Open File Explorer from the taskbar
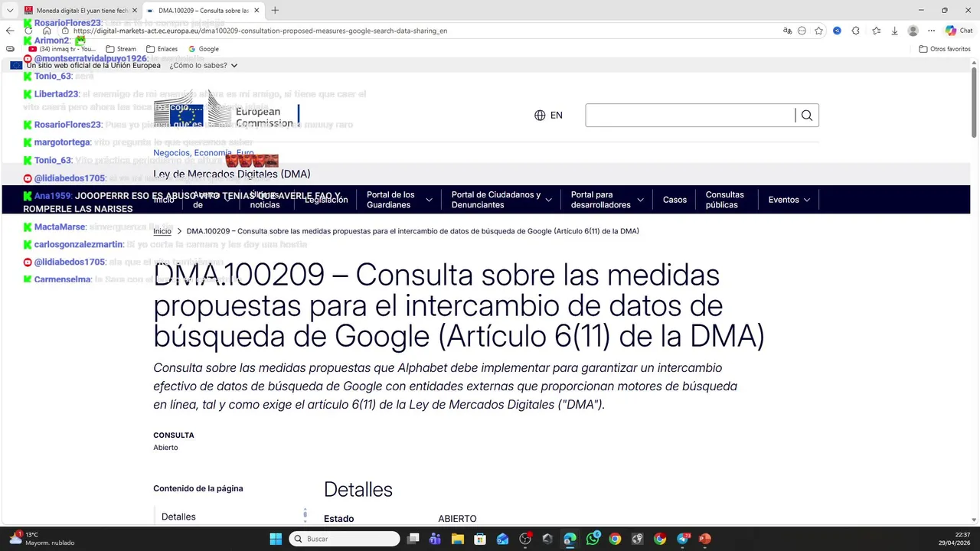This screenshot has width=980, height=551. click(458, 539)
